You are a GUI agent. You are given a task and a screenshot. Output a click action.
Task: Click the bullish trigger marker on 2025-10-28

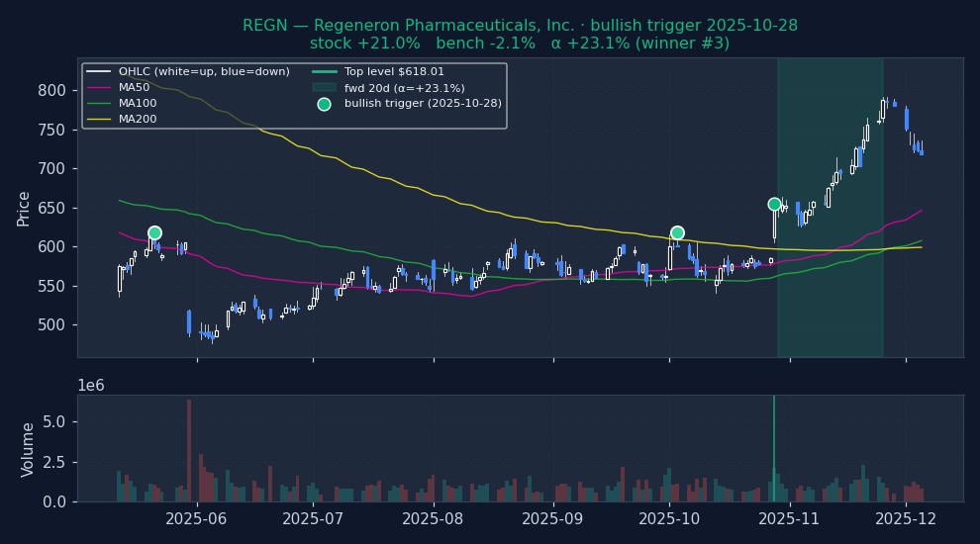coord(775,205)
